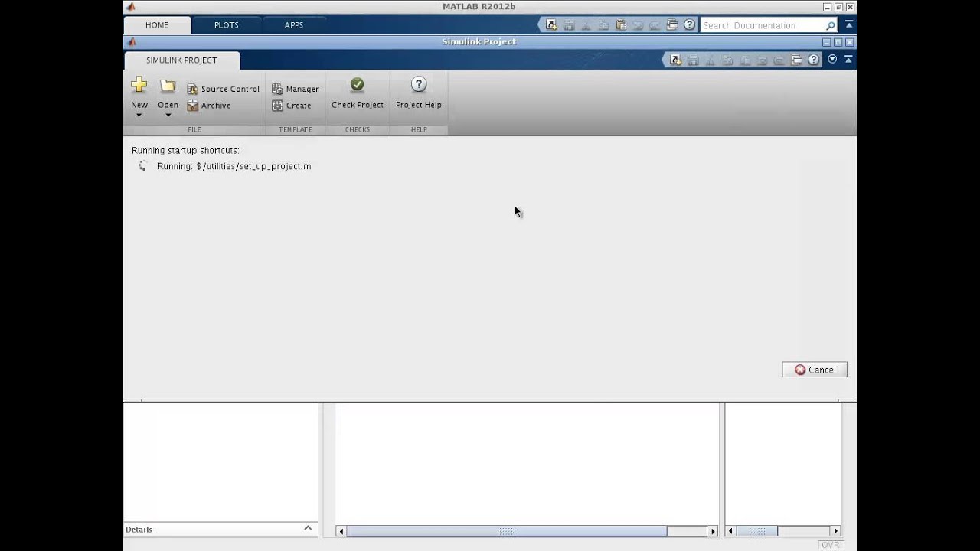
Task: Click Redo icon in Simulink Project toolbar
Action: (779, 60)
